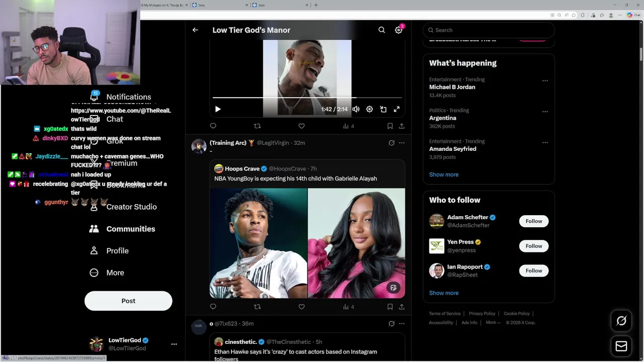Screen dimensions: 644x362
Task: Expand the footer More menu
Action: click(493, 322)
